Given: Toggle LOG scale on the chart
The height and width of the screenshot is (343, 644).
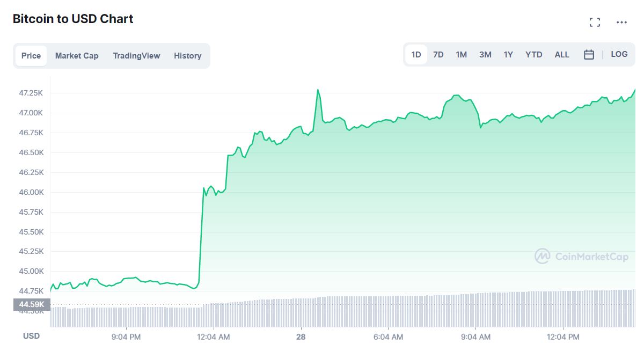Looking at the screenshot, I should pos(619,54).
